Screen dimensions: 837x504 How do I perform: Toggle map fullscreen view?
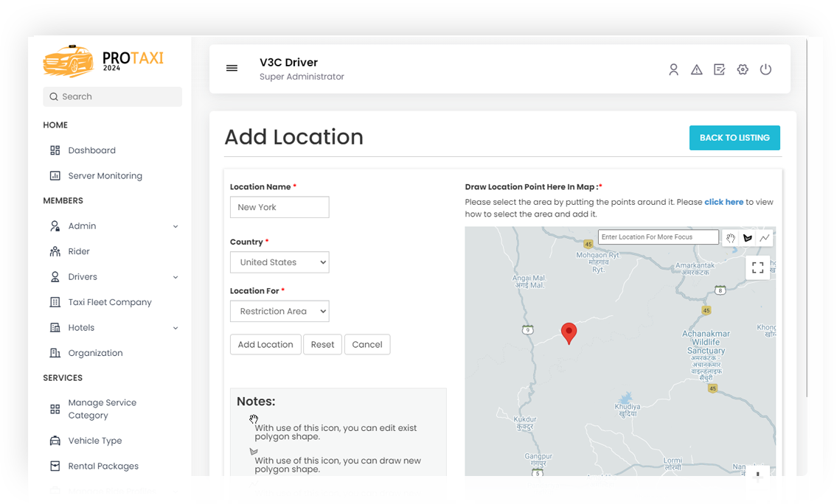(x=757, y=267)
